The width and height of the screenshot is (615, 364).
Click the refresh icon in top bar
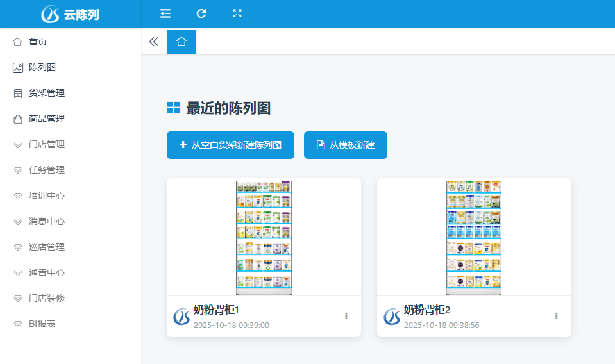201,13
